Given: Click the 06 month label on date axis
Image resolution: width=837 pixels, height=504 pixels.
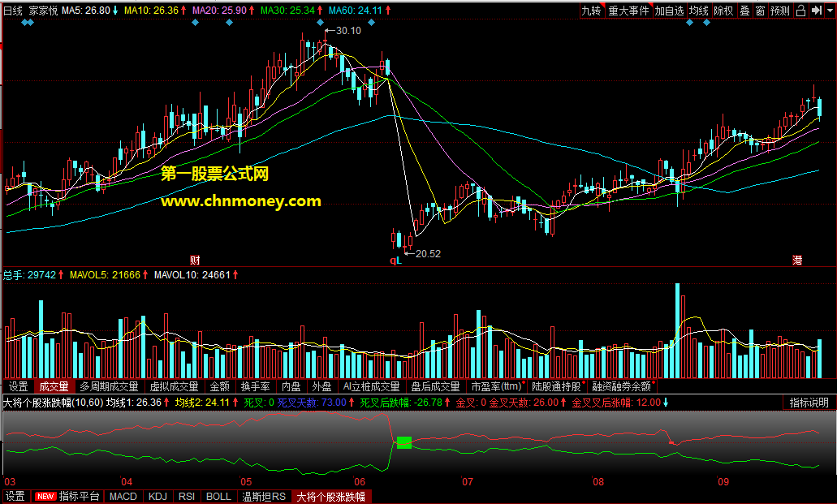Looking at the screenshot, I should click(x=360, y=481).
